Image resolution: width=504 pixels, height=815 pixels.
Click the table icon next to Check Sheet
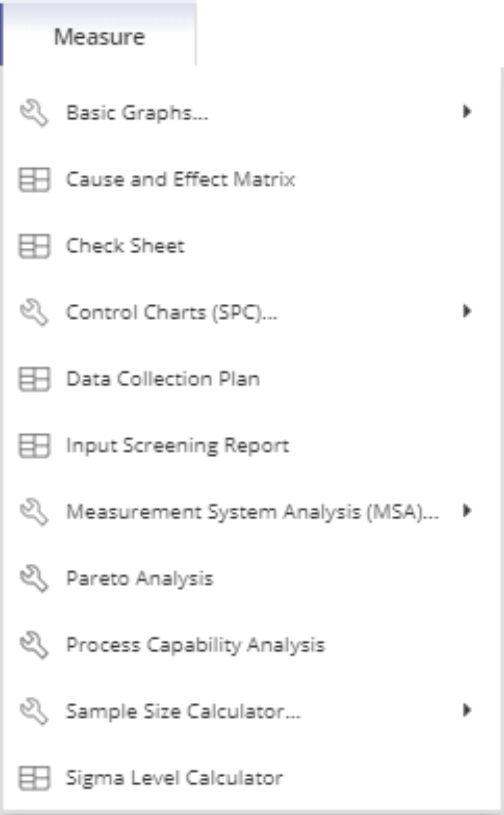click(34, 246)
